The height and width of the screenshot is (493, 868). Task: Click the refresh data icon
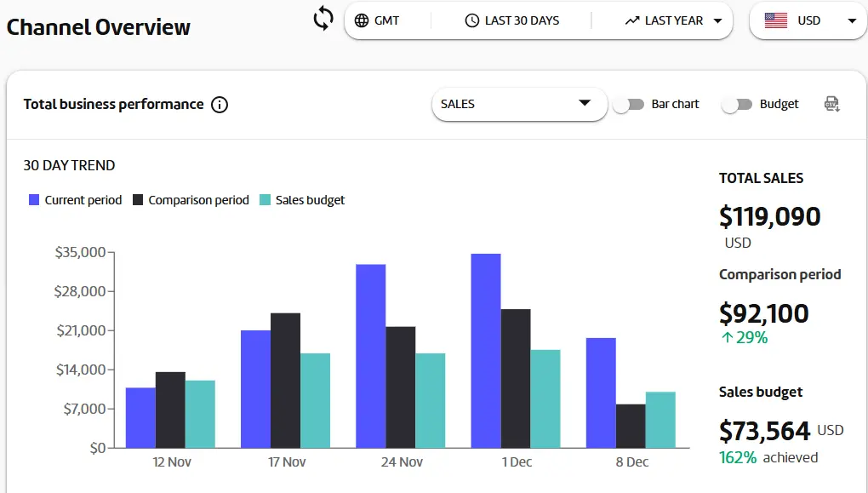click(x=323, y=18)
